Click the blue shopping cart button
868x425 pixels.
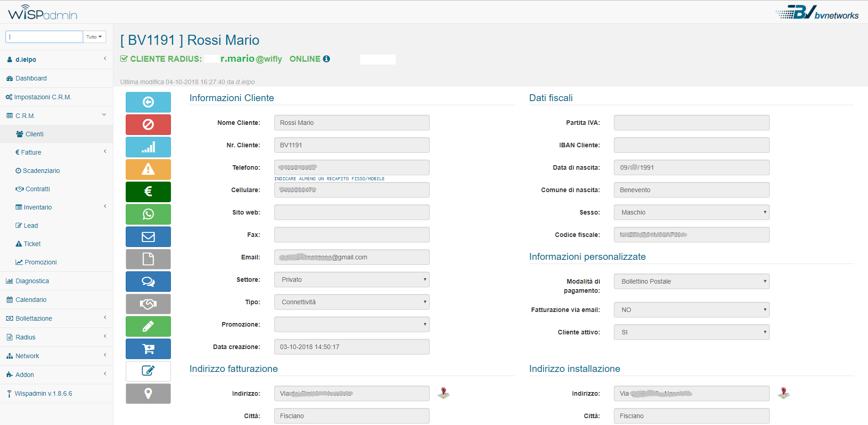[x=148, y=349]
